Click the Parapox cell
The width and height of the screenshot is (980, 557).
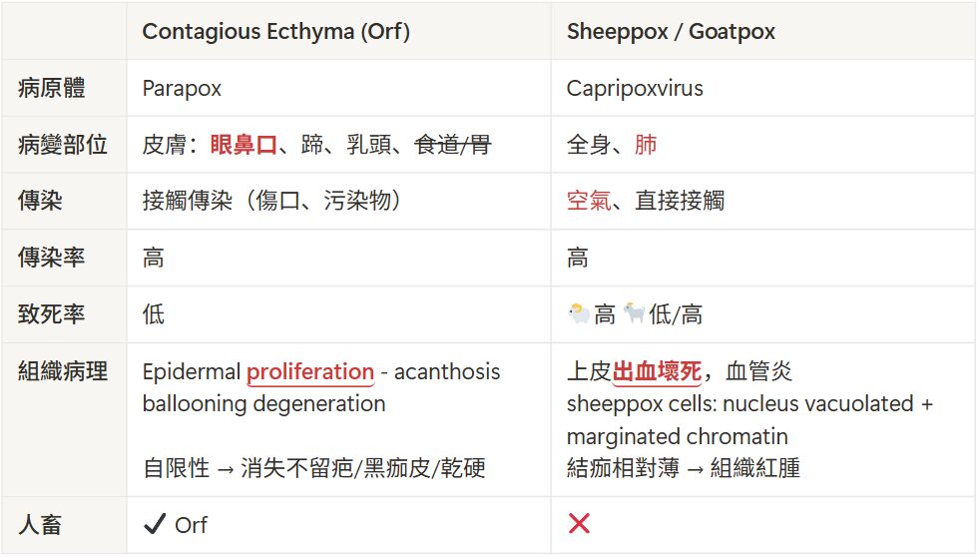182,89
